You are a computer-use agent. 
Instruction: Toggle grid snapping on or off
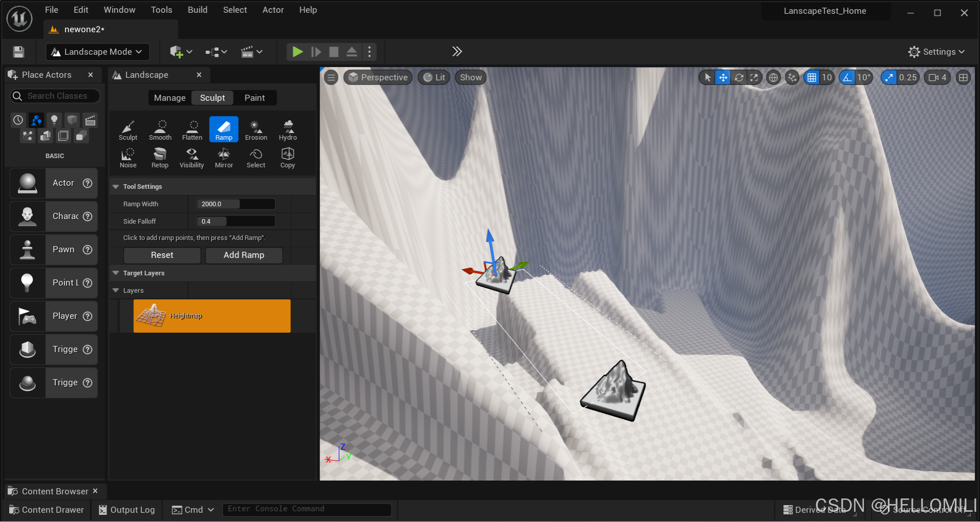[x=812, y=78]
